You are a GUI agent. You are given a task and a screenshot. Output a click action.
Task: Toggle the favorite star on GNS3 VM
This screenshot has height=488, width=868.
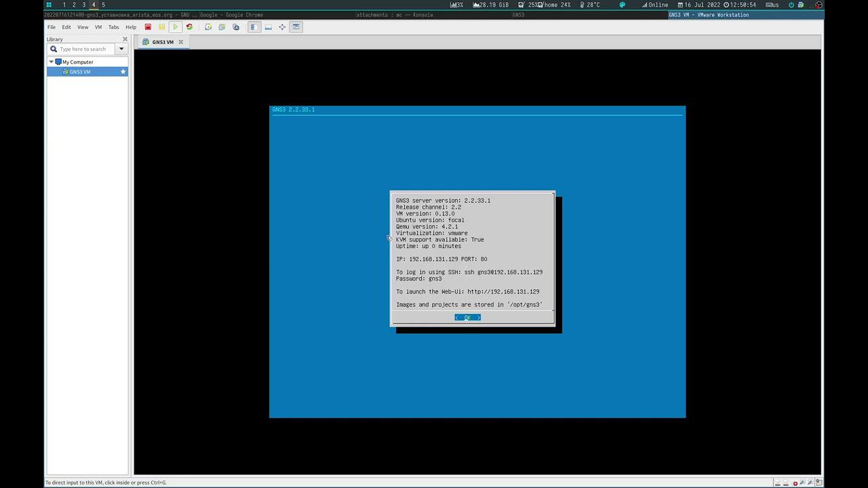click(x=123, y=72)
